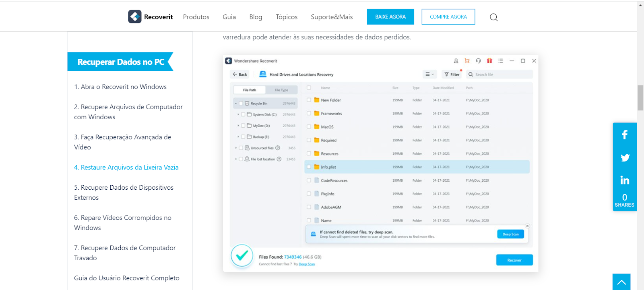Image resolution: width=644 pixels, height=290 pixels.
Task: Collapse the Recycle Bin tree node
Action: 236,104
